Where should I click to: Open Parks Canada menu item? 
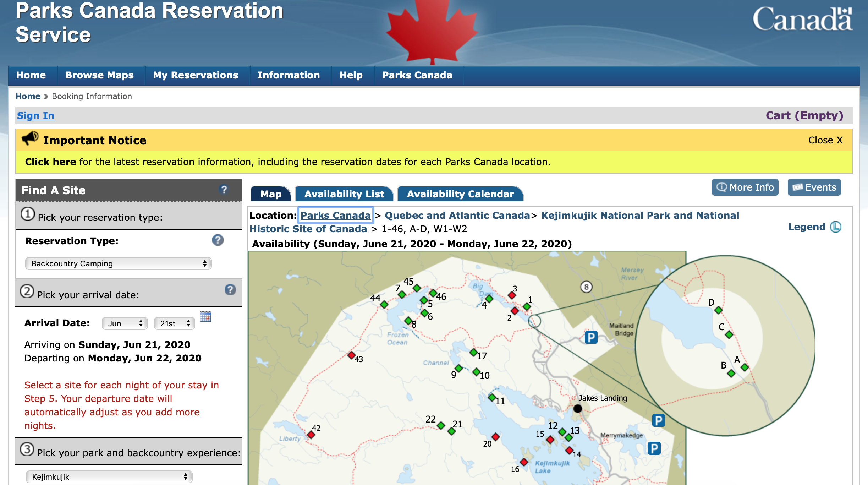coord(417,75)
